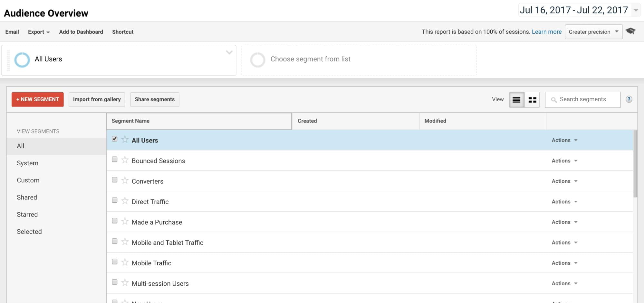Click the segment circle beside Choose segment from list
The width and height of the screenshot is (644, 303).
257,60
